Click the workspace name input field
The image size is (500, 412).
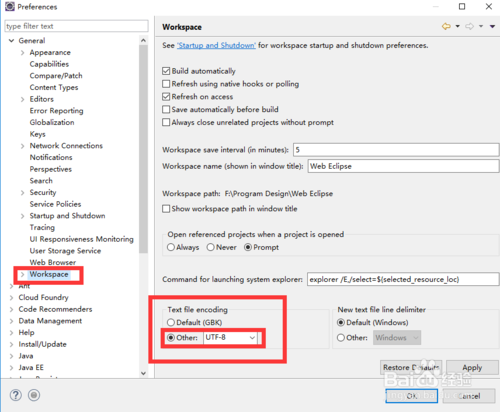pyautogui.click(x=403, y=166)
